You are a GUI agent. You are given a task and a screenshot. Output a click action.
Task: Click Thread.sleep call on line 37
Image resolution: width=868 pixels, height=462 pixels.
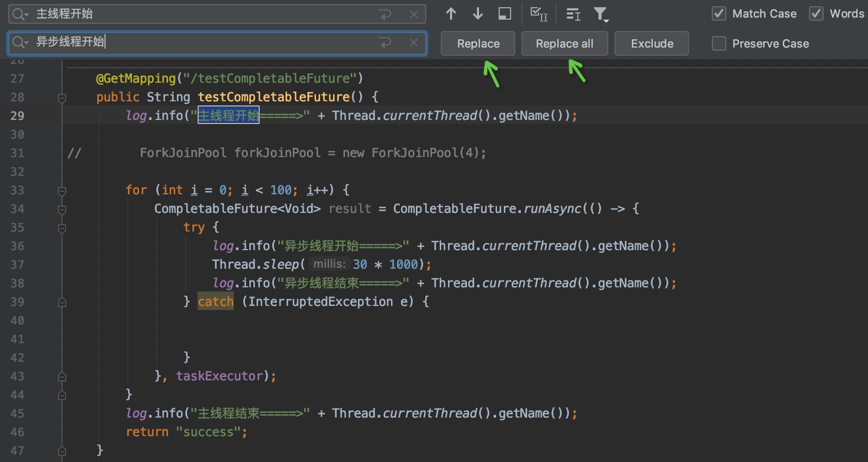point(256,265)
